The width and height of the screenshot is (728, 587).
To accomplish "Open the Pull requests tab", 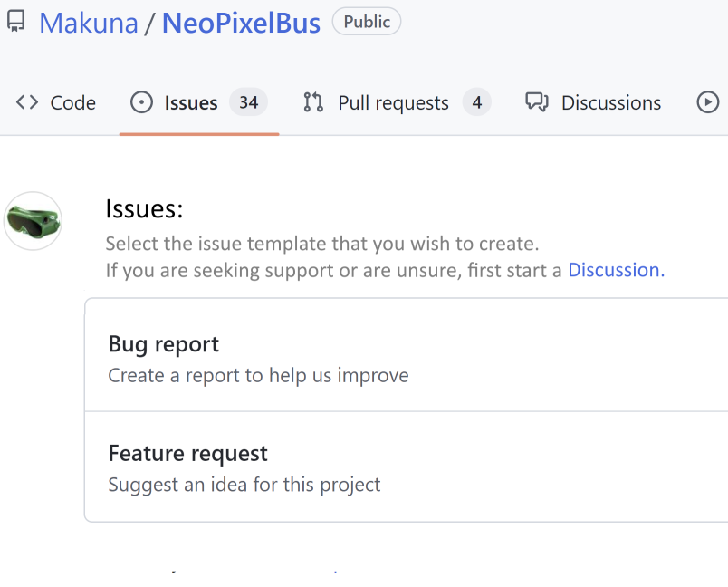I will coord(392,102).
